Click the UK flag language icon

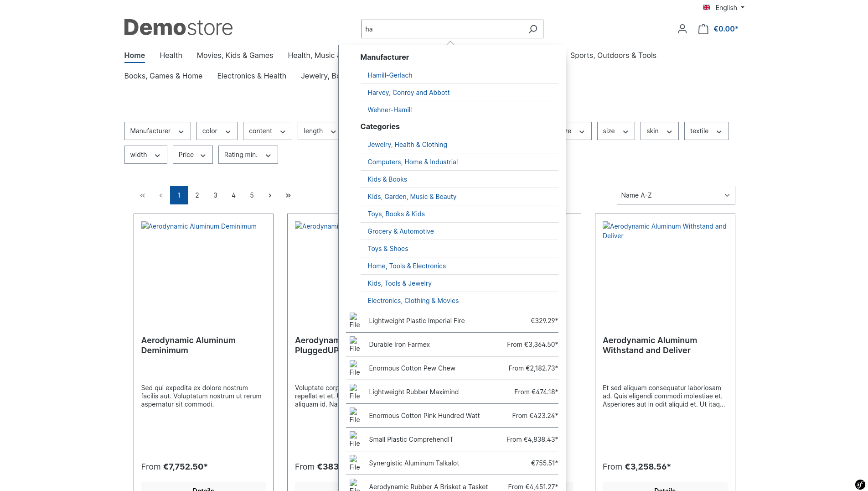click(707, 7)
